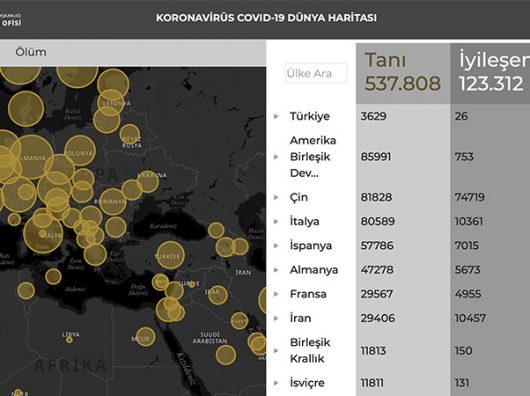Click the Ülke Ara search field
Image resolution: width=530 pixels, height=396 pixels.
point(316,73)
